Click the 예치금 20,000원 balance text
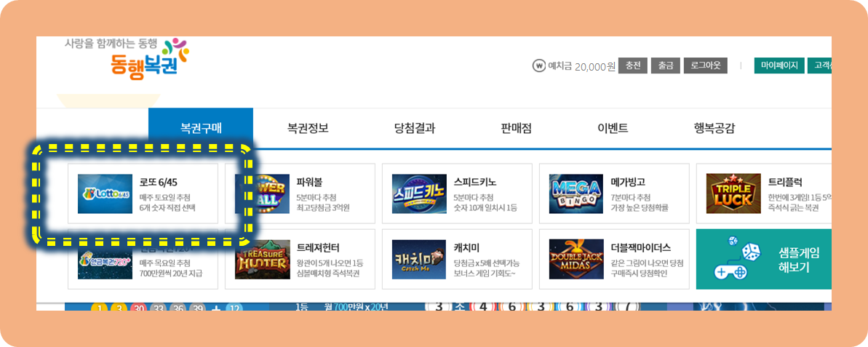The image size is (868, 347). click(581, 66)
